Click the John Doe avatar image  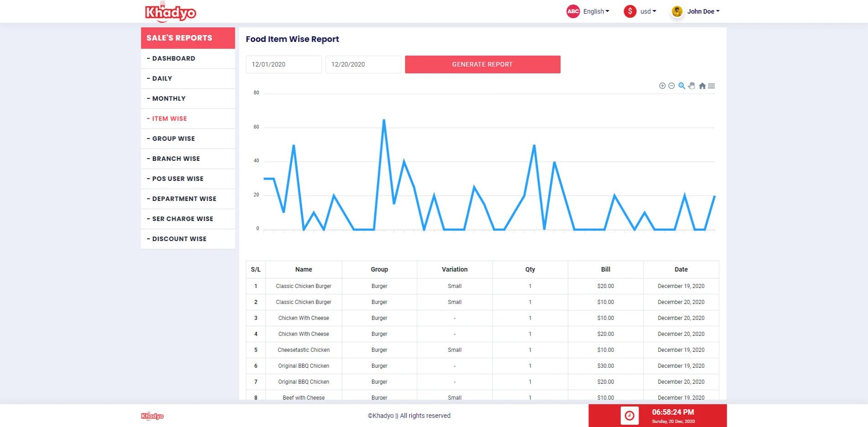tap(677, 11)
